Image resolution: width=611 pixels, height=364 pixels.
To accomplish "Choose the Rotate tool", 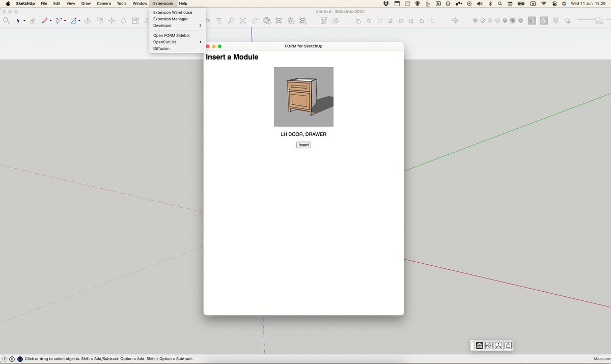I will 123,21.
